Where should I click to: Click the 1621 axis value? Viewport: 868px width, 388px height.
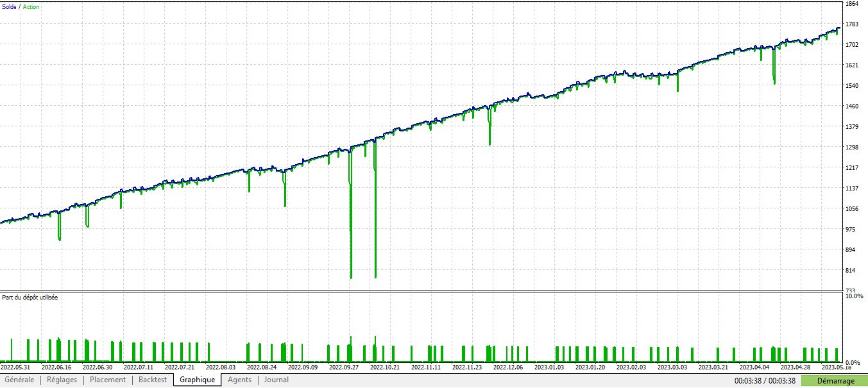click(x=853, y=65)
